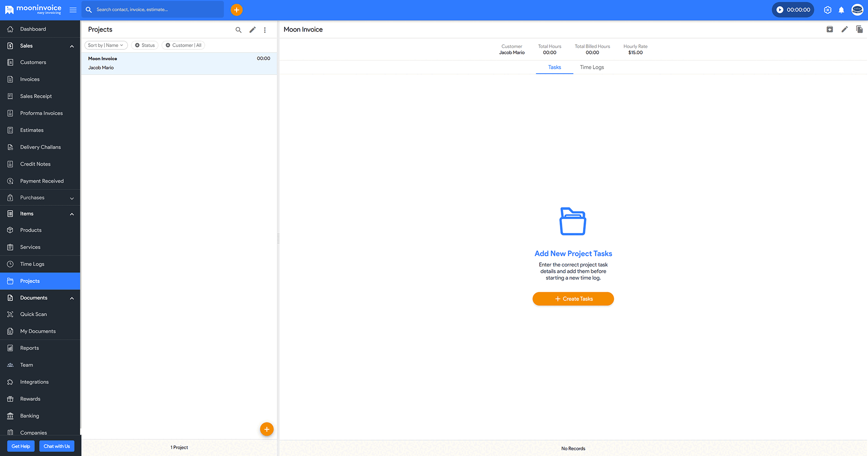Open Customer All filter chip

click(x=183, y=45)
